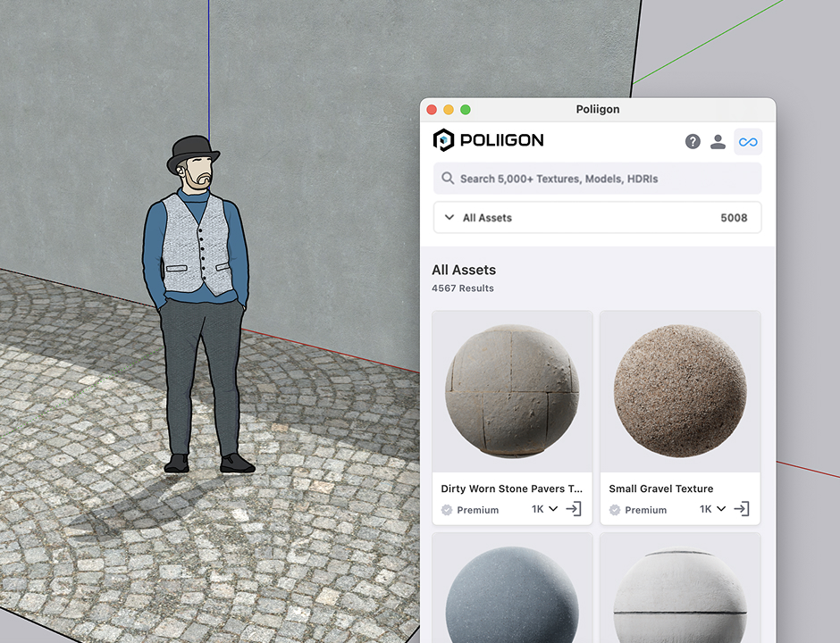
Task: Open the 1K resolution dropdown for Dirty Worn Stone
Action: point(544,509)
